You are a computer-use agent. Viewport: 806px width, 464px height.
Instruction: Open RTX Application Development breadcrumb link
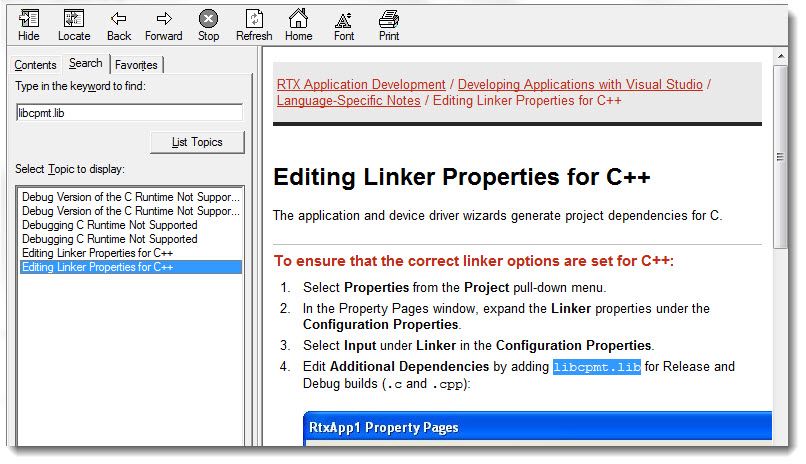pyautogui.click(x=361, y=85)
